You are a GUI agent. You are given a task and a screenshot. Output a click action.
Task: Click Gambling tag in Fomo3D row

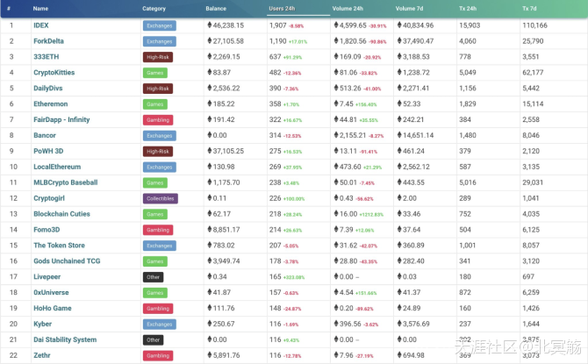point(158,230)
